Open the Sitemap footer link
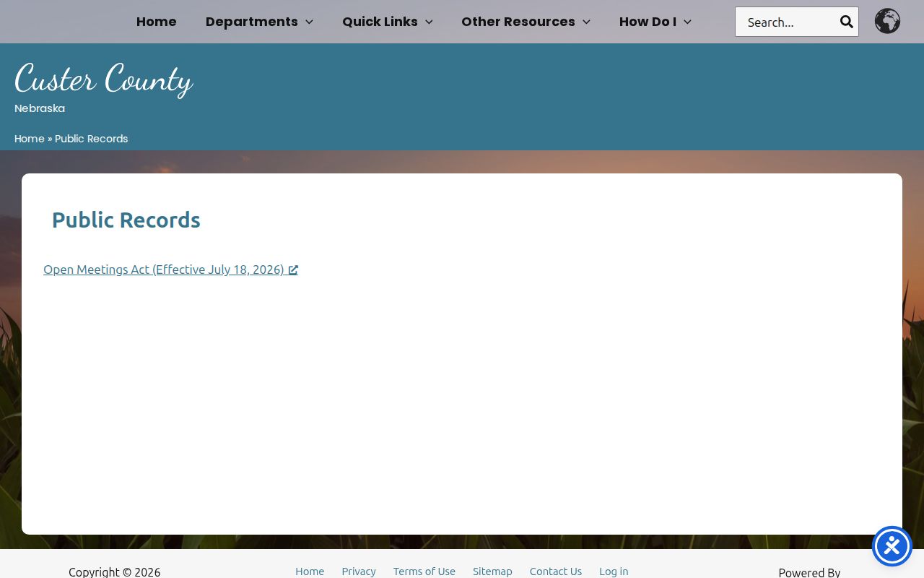 (x=492, y=571)
